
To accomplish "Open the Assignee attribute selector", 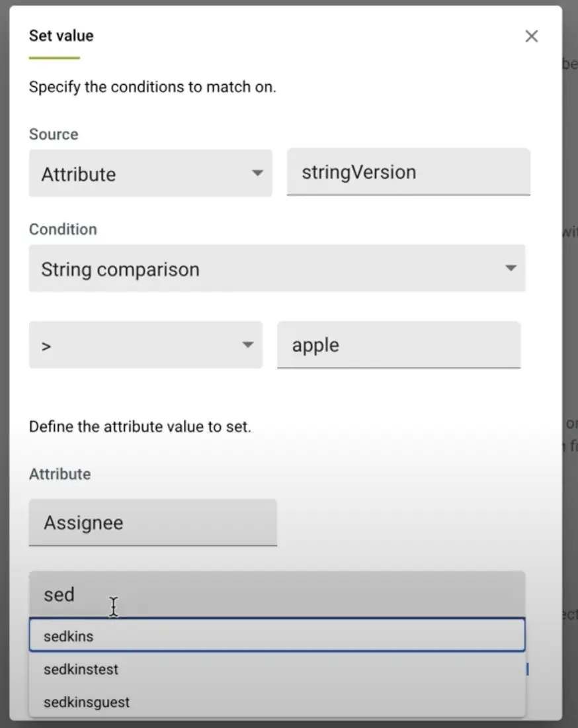I will pos(153,523).
